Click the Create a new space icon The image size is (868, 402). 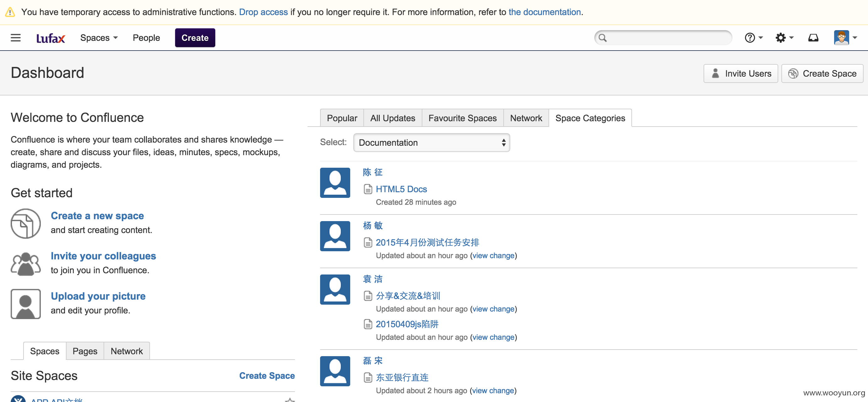click(26, 224)
